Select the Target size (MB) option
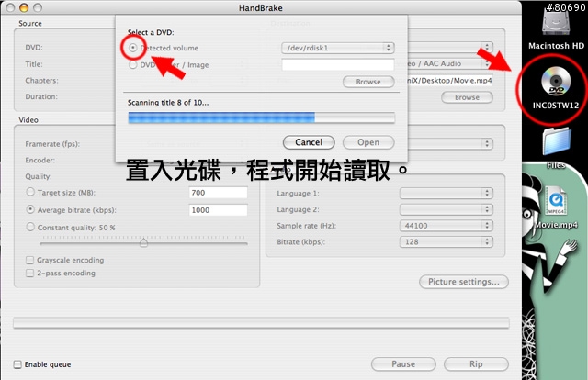588x380 pixels. pyautogui.click(x=30, y=192)
